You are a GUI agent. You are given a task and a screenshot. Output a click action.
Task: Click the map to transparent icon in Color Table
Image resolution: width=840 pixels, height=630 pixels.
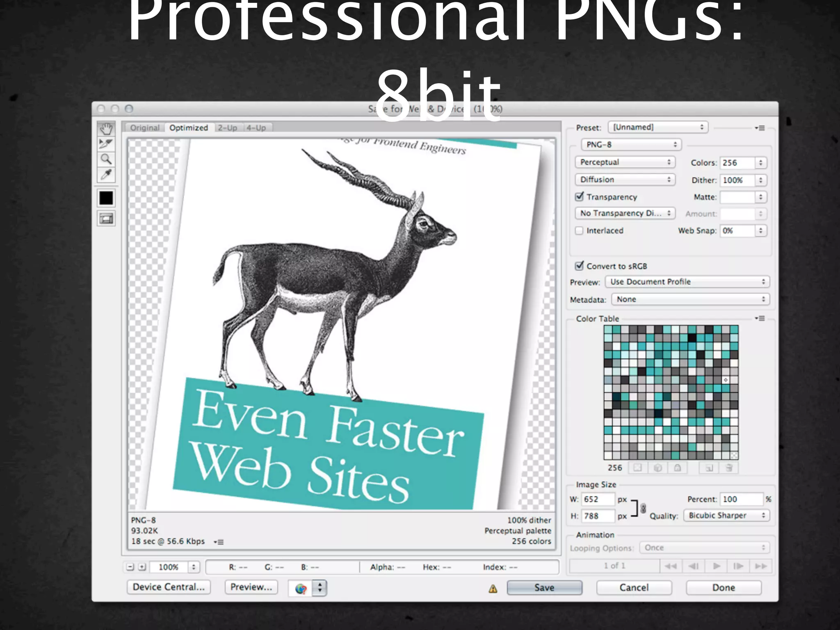pyautogui.click(x=638, y=468)
